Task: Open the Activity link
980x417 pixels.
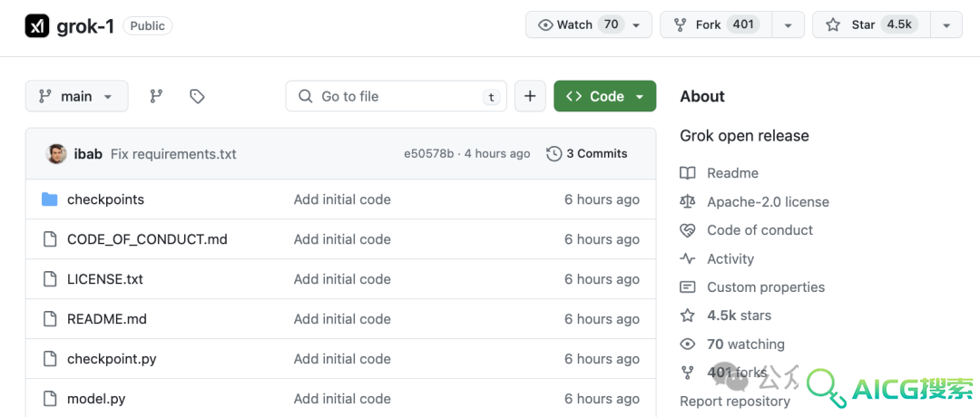Action: [x=730, y=258]
